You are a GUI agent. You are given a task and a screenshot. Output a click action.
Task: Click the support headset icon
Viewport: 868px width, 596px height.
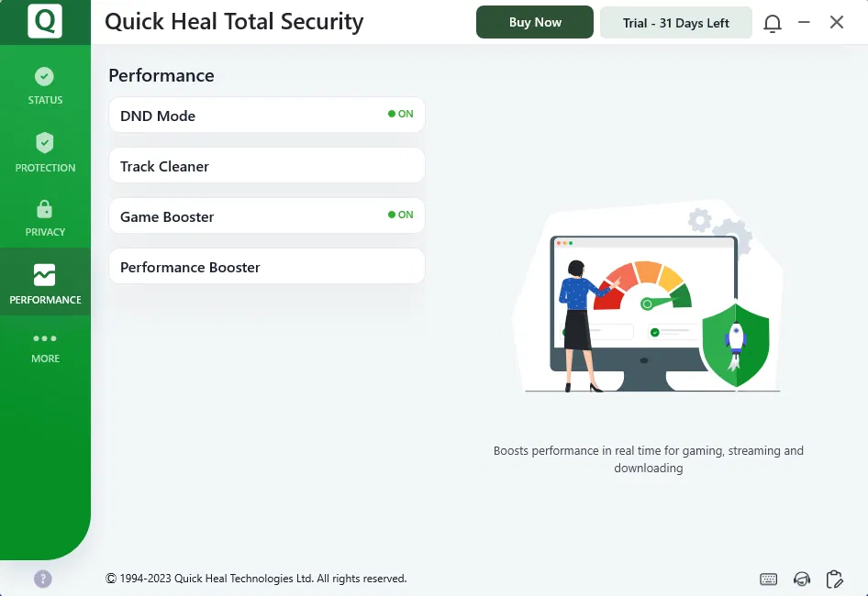coord(802,579)
